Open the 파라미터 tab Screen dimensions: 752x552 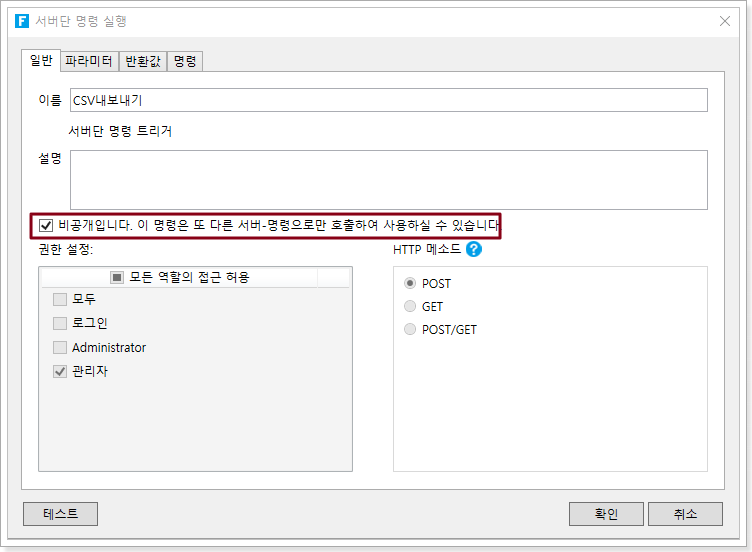coord(89,62)
